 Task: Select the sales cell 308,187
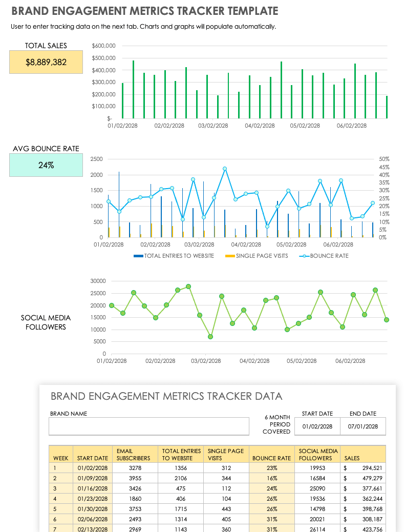(x=363, y=519)
